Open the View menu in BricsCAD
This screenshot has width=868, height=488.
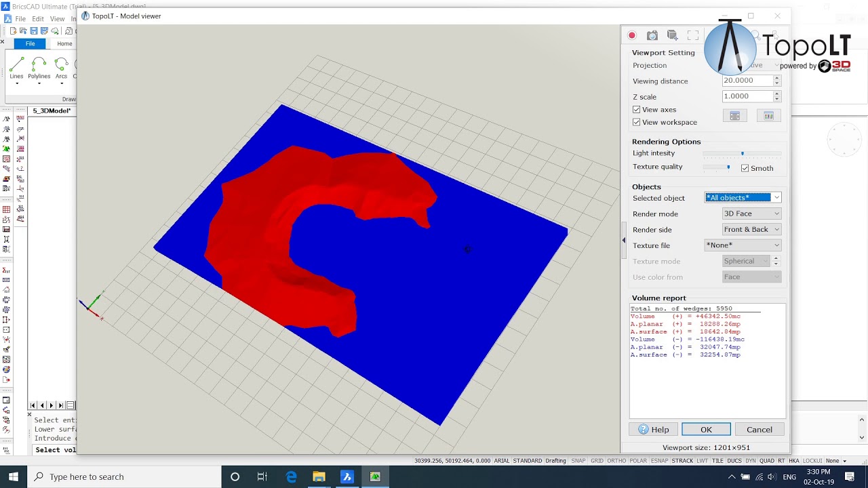(x=58, y=19)
